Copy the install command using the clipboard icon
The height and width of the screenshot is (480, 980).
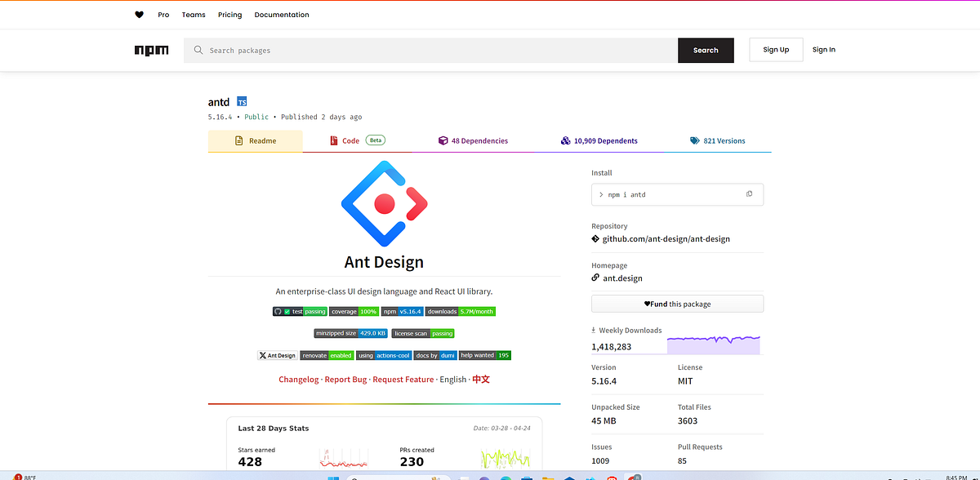pos(749,193)
